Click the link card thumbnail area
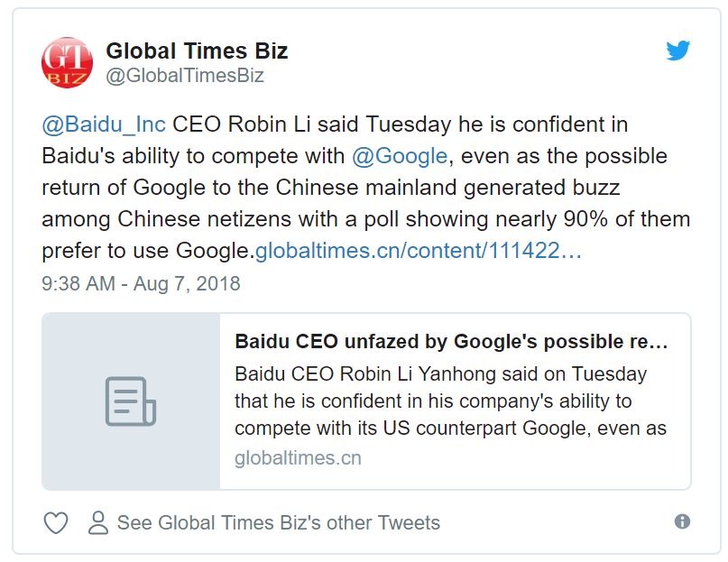The height and width of the screenshot is (562, 728). click(131, 401)
